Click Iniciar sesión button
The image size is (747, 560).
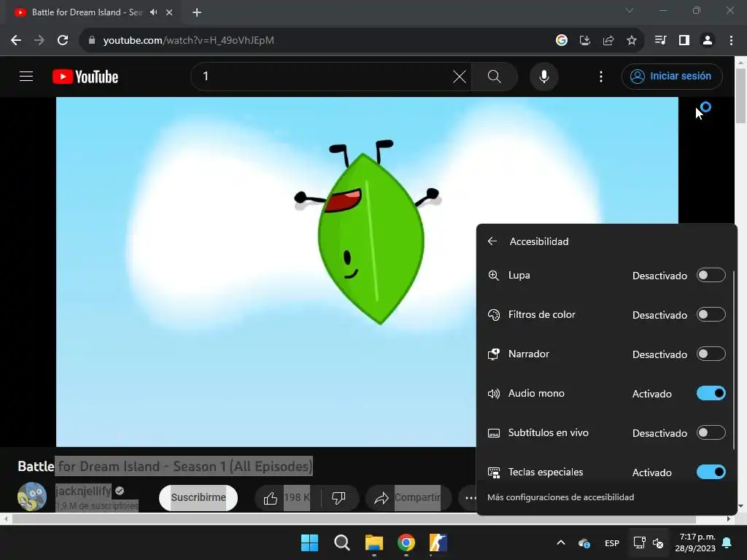click(x=672, y=76)
